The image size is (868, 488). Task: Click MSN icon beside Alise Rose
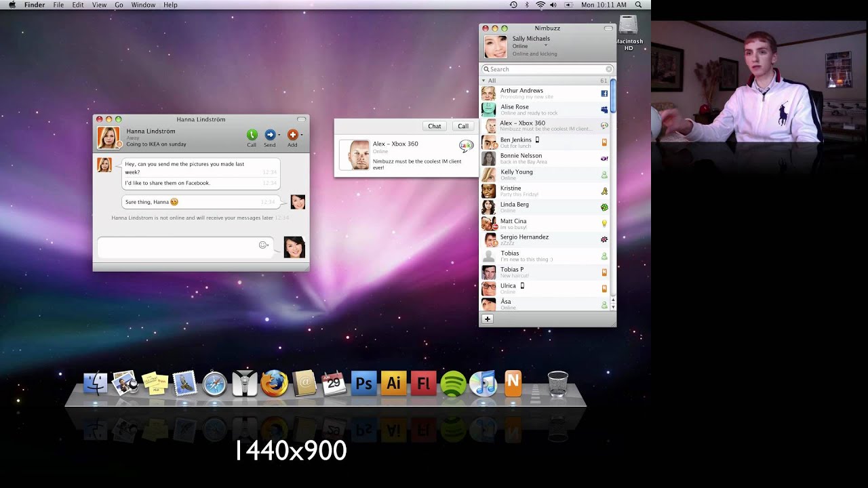pos(604,109)
